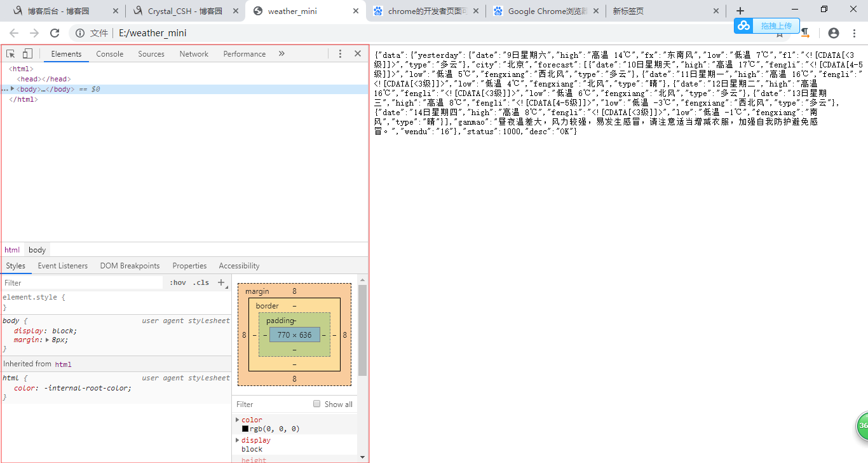Select the body breadcrumb
Screen dimensions: 868x463
tap(37, 250)
